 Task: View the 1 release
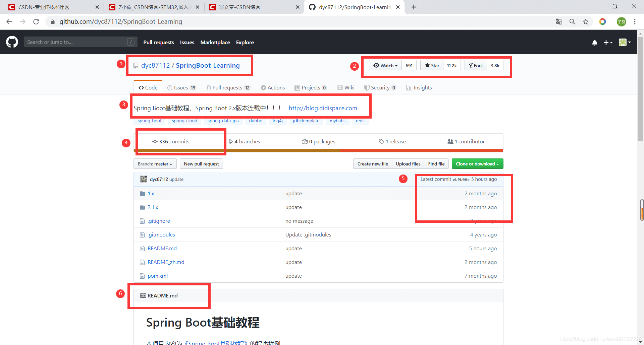tap(392, 142)
